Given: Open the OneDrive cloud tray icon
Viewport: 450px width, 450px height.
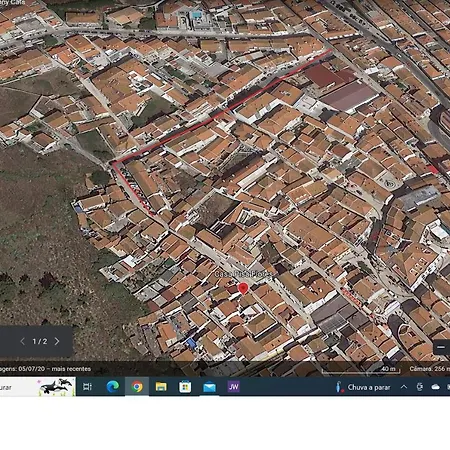Looking at the screenshot, I should tap(435, 387).
